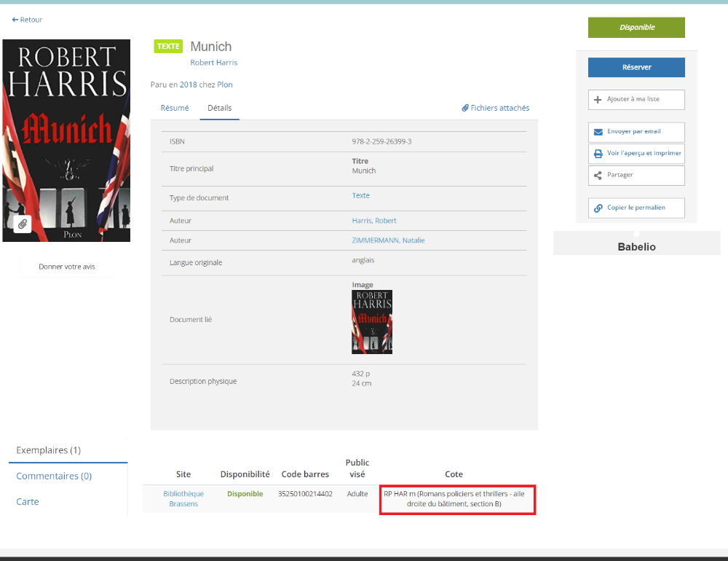The height and width of the screenshot is (561, 728).
Task: Click the Disponible status badge
Action: click(x=636, y=27)
